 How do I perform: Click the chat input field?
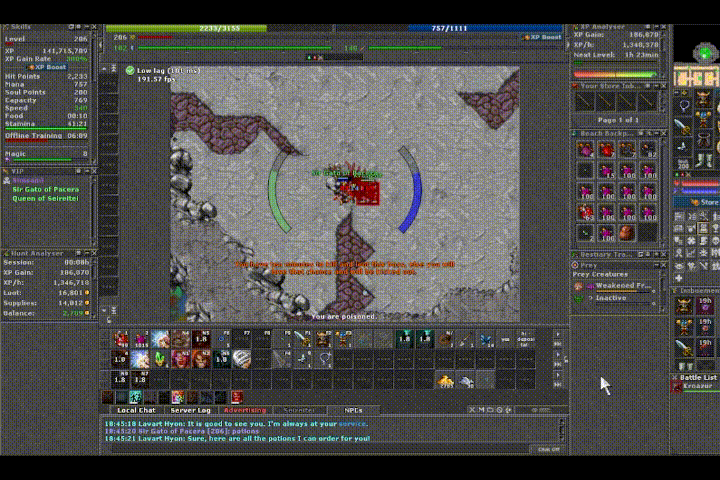coord(321,449)
